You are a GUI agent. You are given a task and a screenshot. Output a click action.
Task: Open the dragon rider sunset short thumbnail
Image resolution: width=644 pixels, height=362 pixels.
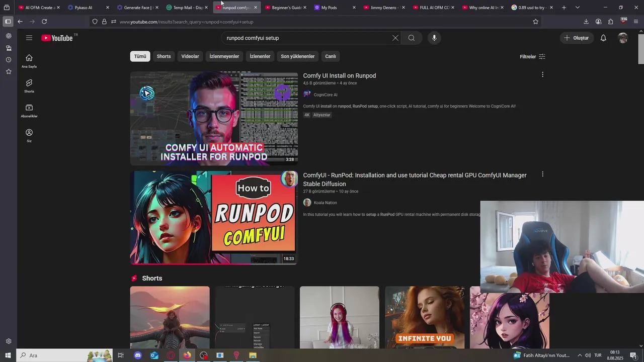[170, 317]
